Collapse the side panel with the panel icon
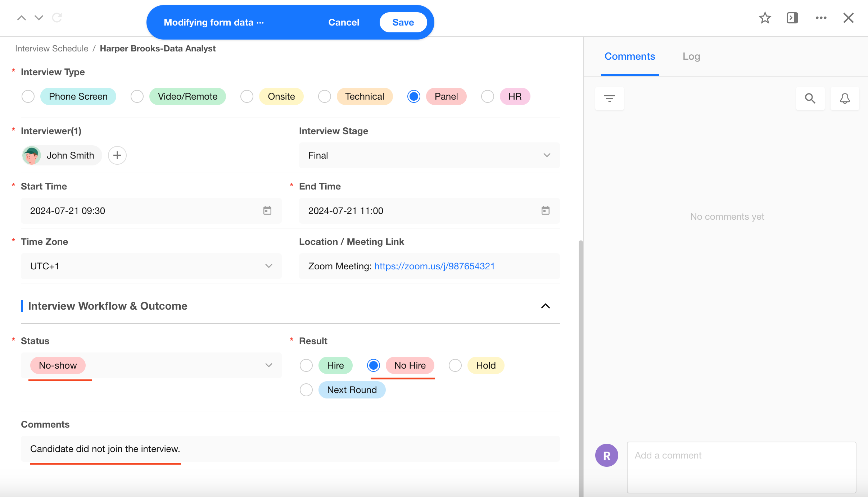 click(x=792, y=18)
